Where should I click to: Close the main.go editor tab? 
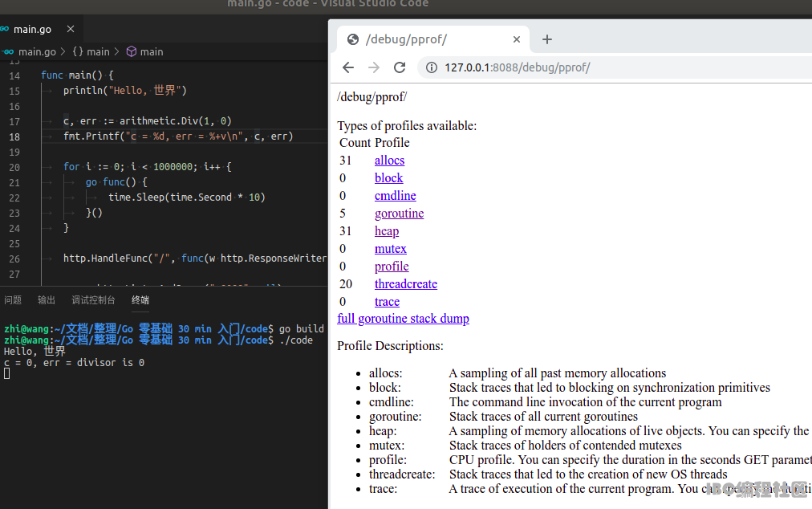(71, 29)
